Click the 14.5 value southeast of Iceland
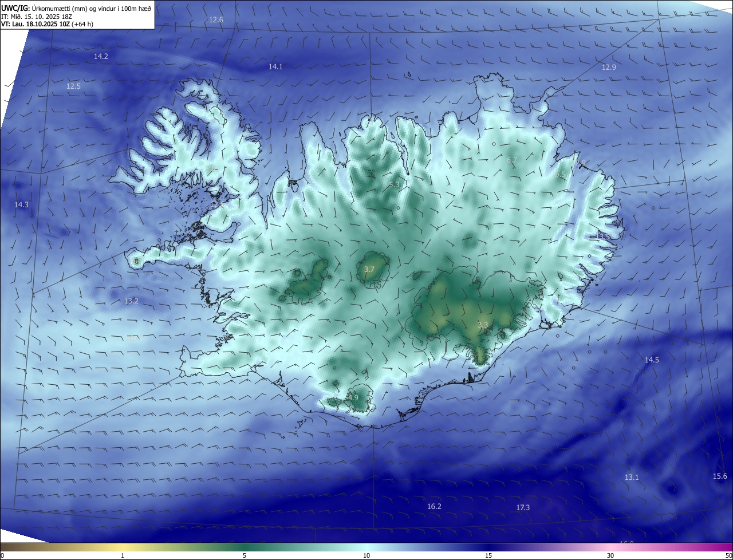Image resolution: width=733 pixels, height=560 pixels. click(x=652, y=360)
